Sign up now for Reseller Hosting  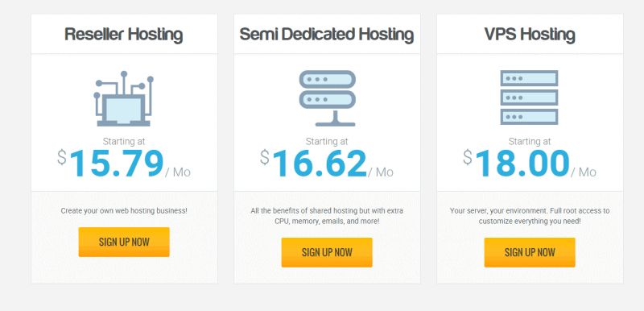(124, 242)
